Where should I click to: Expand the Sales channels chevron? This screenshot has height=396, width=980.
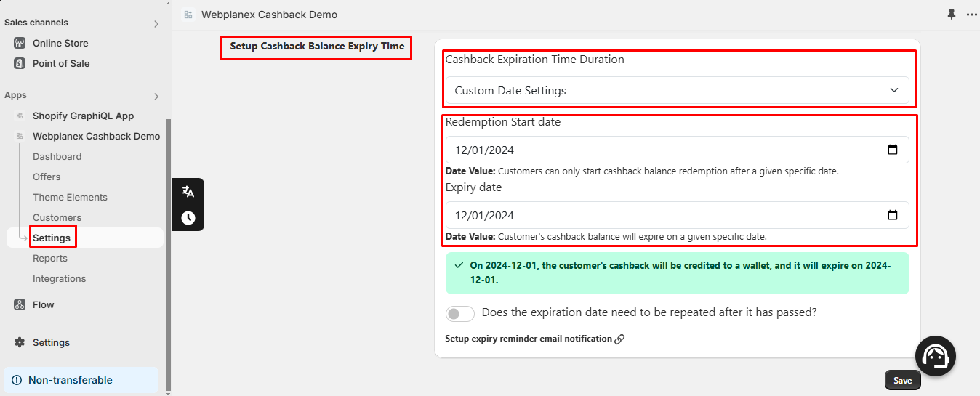pos(156,24)
